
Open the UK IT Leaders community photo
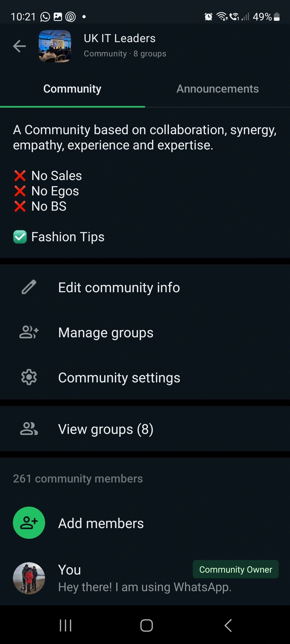(55, 46)
